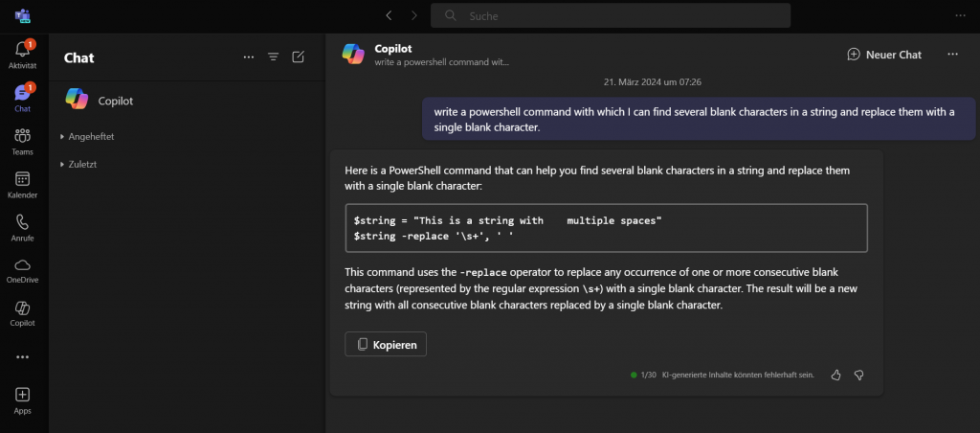Open more apps ellipsis in sidebar
This screenshot has width=980, height=433.
pyautogui.click(x=22, y=356)
